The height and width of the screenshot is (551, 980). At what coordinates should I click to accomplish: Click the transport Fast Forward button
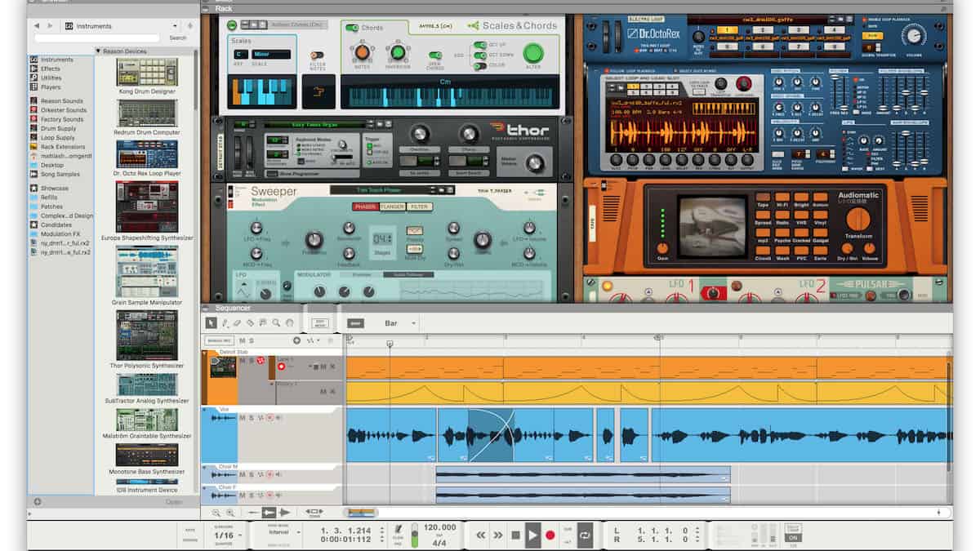[498, 535]
